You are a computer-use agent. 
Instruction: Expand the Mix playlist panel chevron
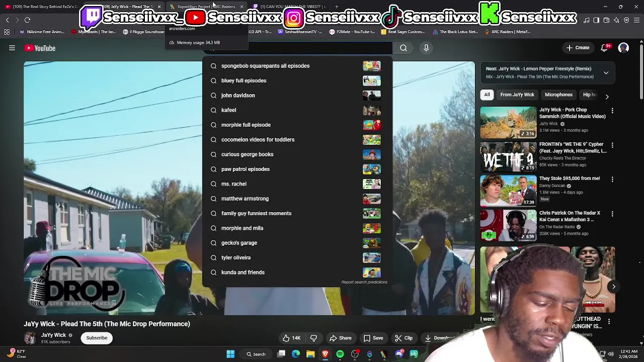[x=606, y=73]
